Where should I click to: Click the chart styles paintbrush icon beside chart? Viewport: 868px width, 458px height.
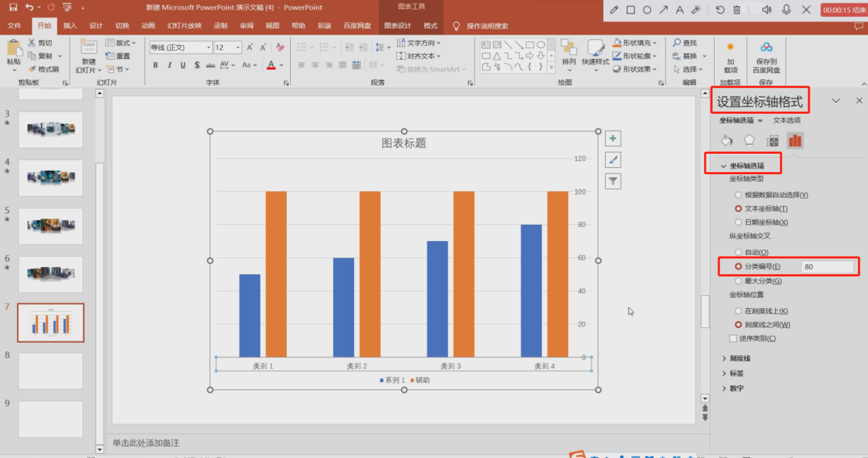coord(612,159)
